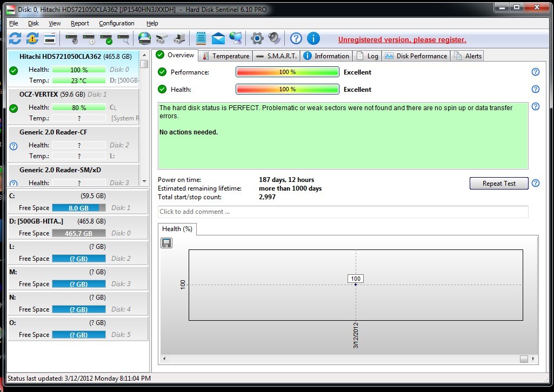Viewport: 554px width, 392px height.
Task: Click green check icon on Hitachi disk entry
Action: (14, 71)
